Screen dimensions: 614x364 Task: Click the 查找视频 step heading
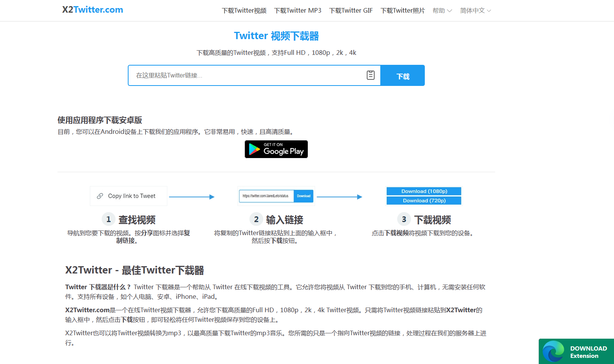click(x=137, y=220)
